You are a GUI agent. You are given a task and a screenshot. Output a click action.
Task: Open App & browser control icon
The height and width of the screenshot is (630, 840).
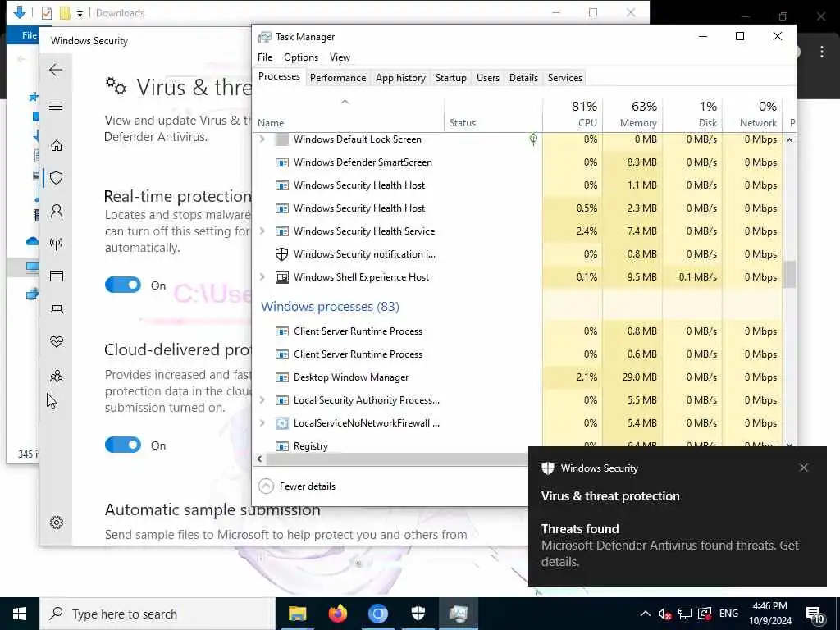(x=57, y=276)
